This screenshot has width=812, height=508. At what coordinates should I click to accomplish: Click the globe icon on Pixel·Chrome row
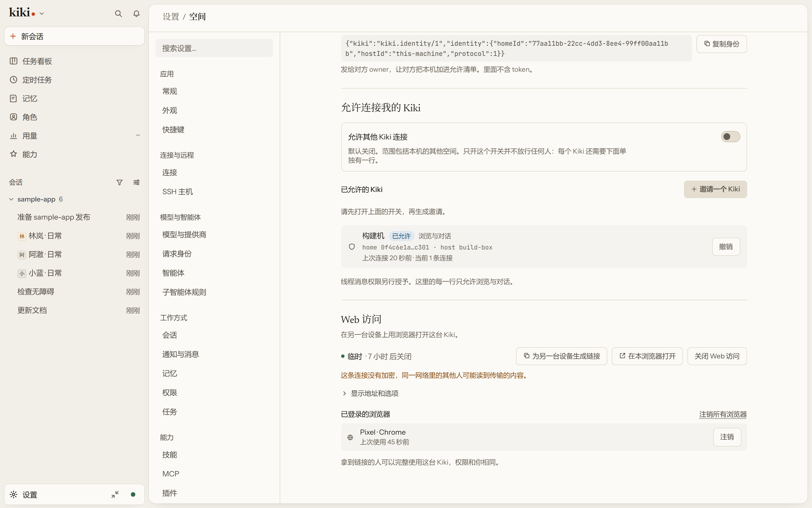[x=350, y=437]
